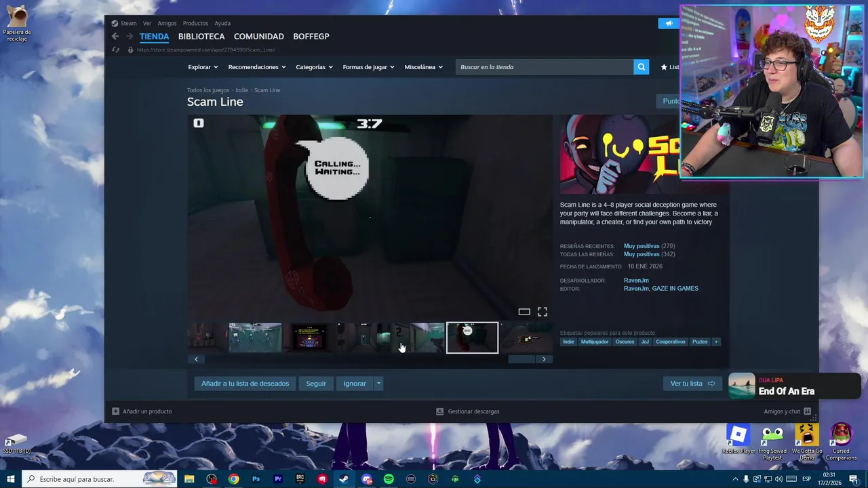The image size is (868, 488).
Task: Open SSD 1TB (D) drive shortcut
Action: 16,444
